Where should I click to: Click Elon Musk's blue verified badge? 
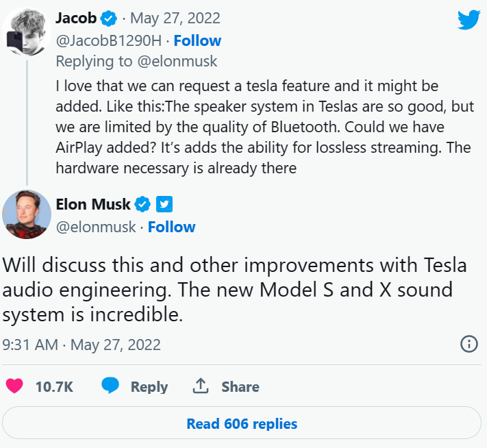click(142, 204)
